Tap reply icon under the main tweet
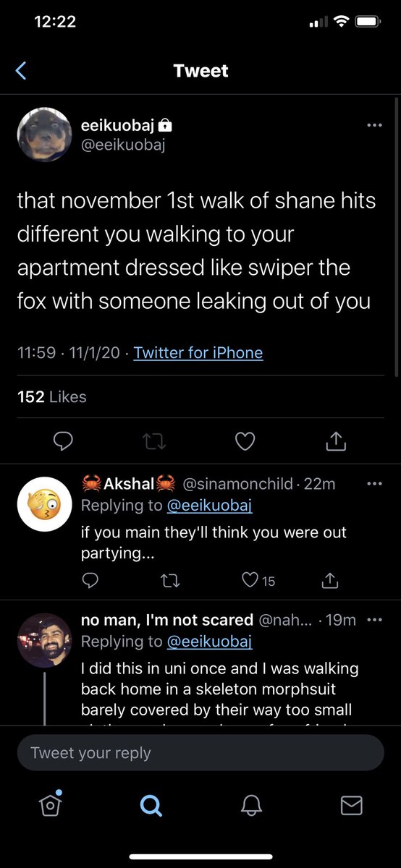The height and width of the screenshot is (868, 401). pos(64,441)
